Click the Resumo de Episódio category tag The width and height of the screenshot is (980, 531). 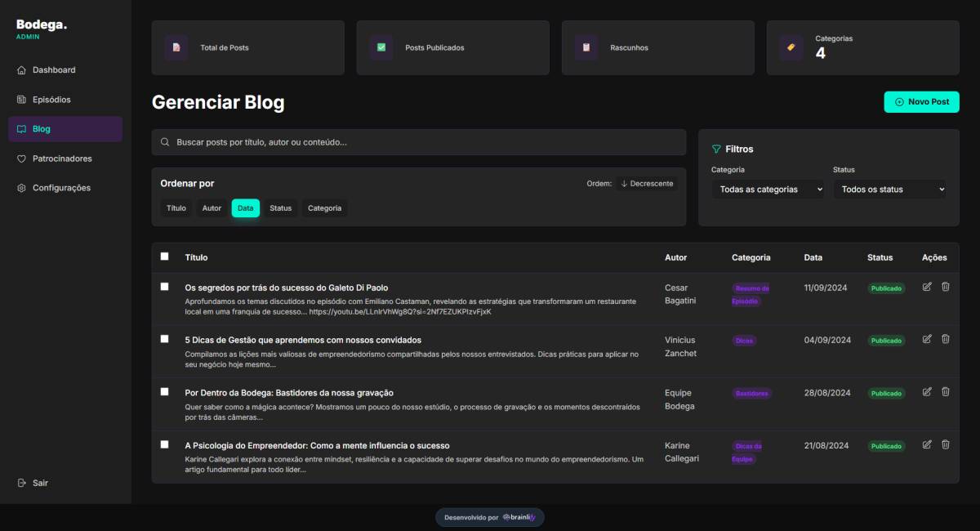coord(751,294)
